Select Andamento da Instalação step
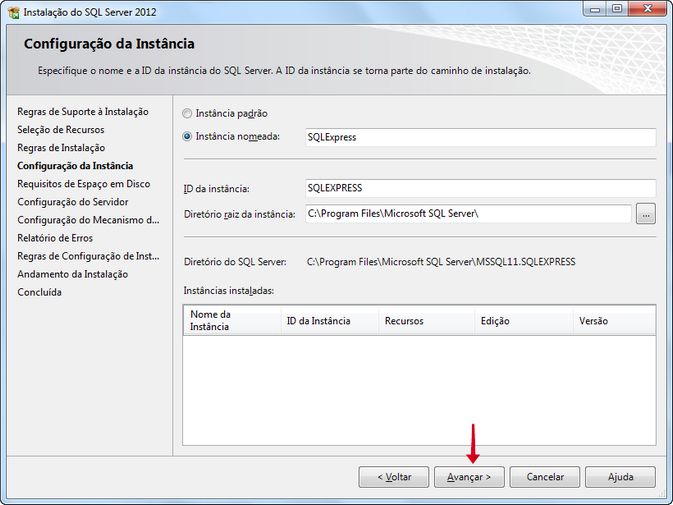Screen dimensions: 673x505 73,274
